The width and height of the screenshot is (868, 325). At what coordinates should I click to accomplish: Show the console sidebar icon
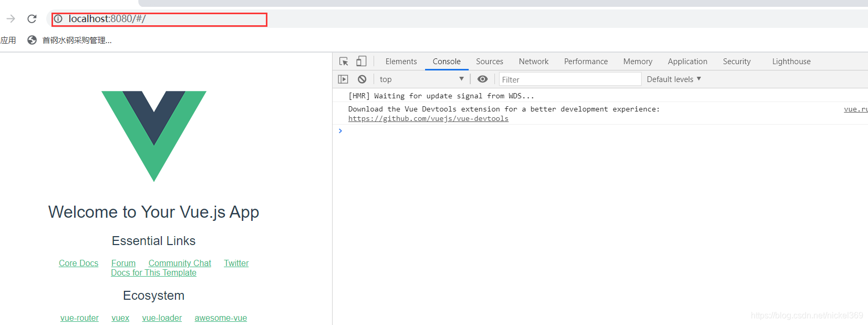point(343,79)
